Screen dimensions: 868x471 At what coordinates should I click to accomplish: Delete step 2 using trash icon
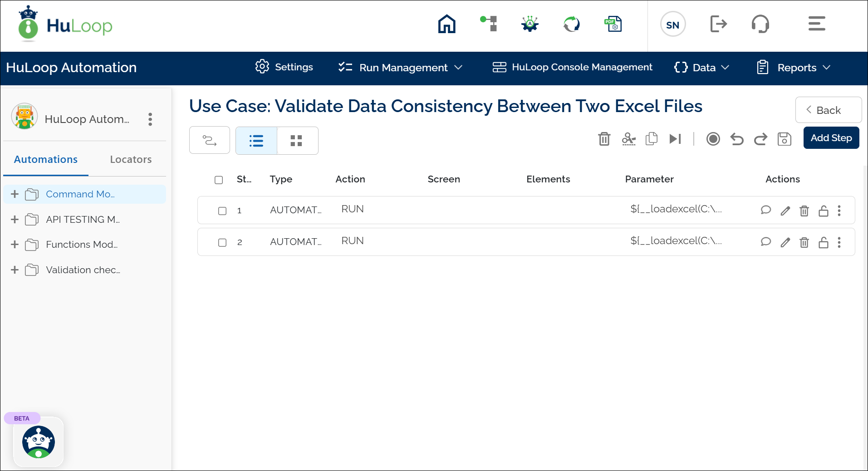point(804,242)
